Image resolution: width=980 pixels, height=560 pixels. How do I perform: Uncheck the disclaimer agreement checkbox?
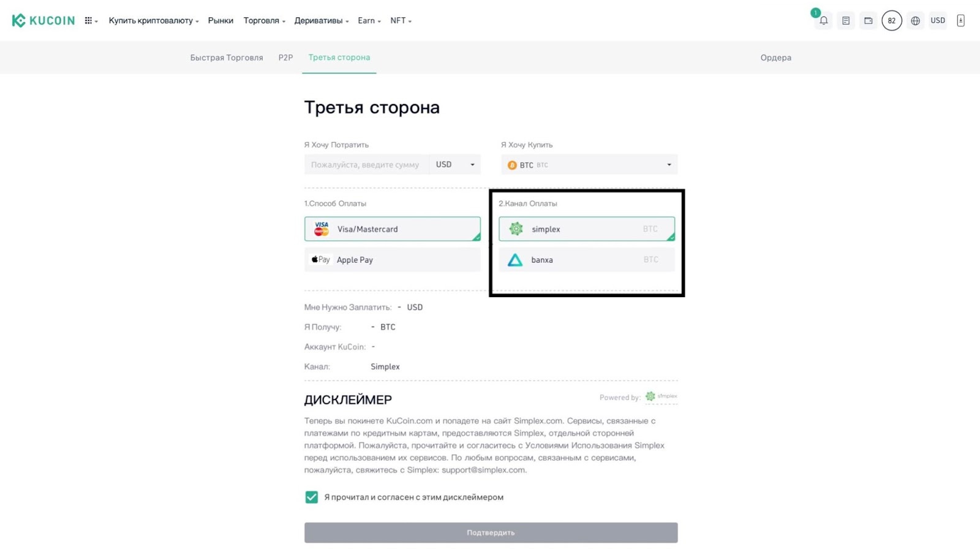point(311,497)
